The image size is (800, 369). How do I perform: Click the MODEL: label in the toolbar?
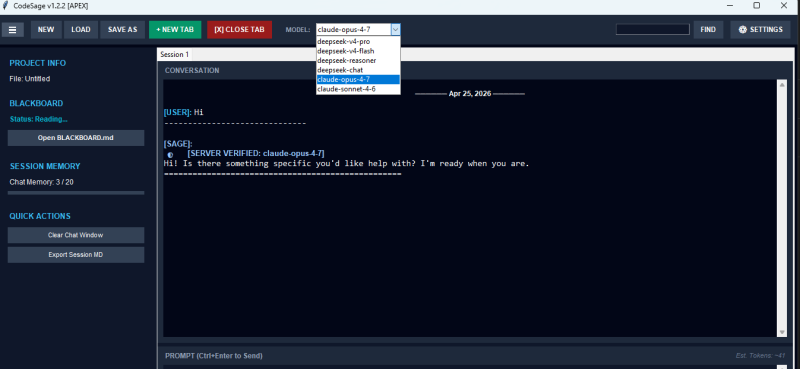[x=298, y=30]
